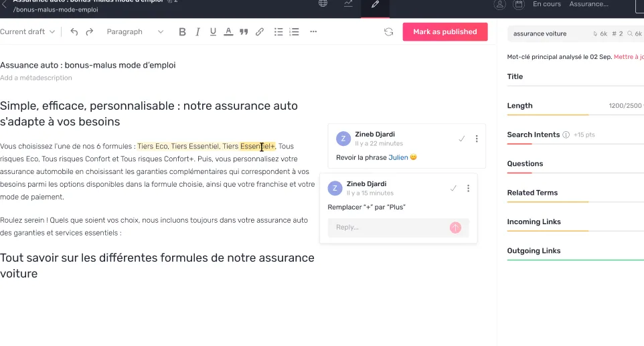644x346 pixels.
Task: Open options menu of Remplacer comment
Action: (x=468, y=188)
